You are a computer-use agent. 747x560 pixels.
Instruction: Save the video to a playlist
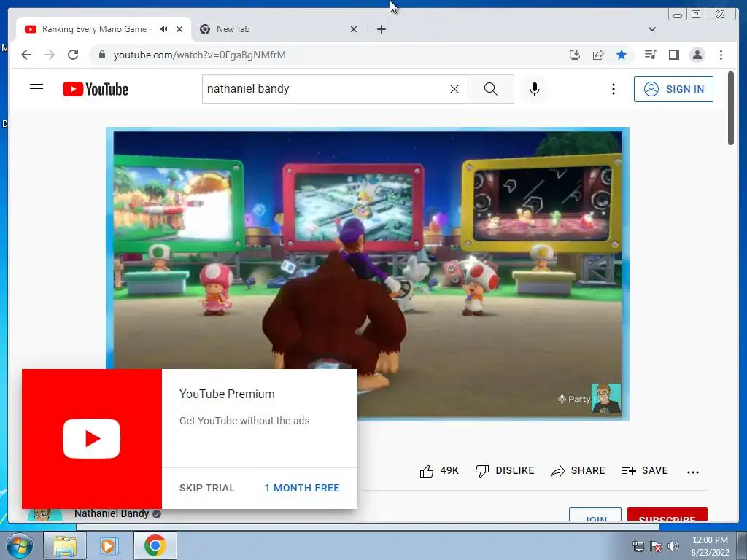coord(645,471)
